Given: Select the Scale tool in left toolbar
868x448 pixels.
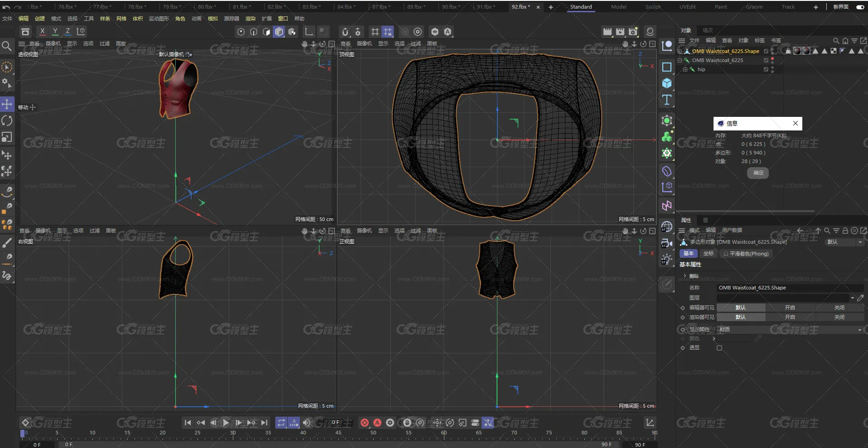Looking at the screenshot, I should coord(7,137).
